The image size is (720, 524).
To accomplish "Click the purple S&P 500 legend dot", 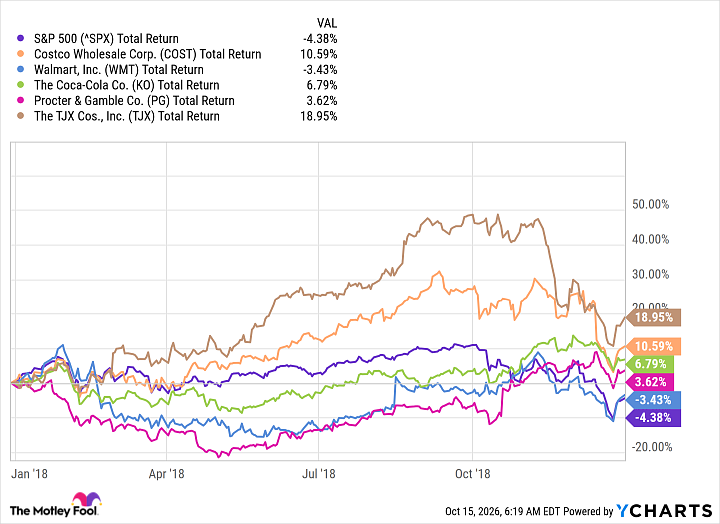I will 20,39.
